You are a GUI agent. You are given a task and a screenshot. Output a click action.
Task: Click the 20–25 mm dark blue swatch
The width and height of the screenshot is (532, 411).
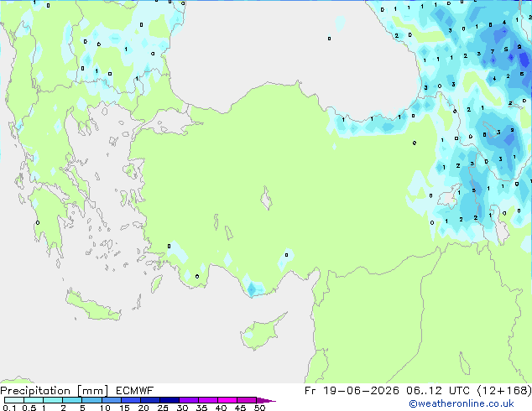[149, 400]
